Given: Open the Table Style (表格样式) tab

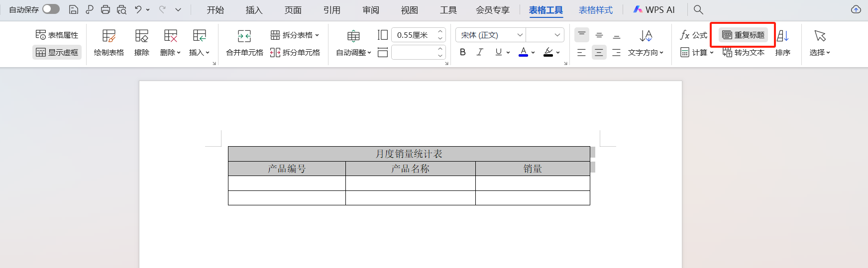Looking at the screenshot, I should 595,10.
